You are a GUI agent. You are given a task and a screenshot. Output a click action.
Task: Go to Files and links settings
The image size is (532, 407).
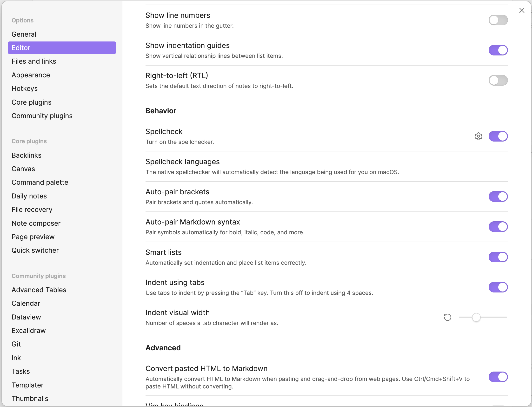[x=34, y=61]
